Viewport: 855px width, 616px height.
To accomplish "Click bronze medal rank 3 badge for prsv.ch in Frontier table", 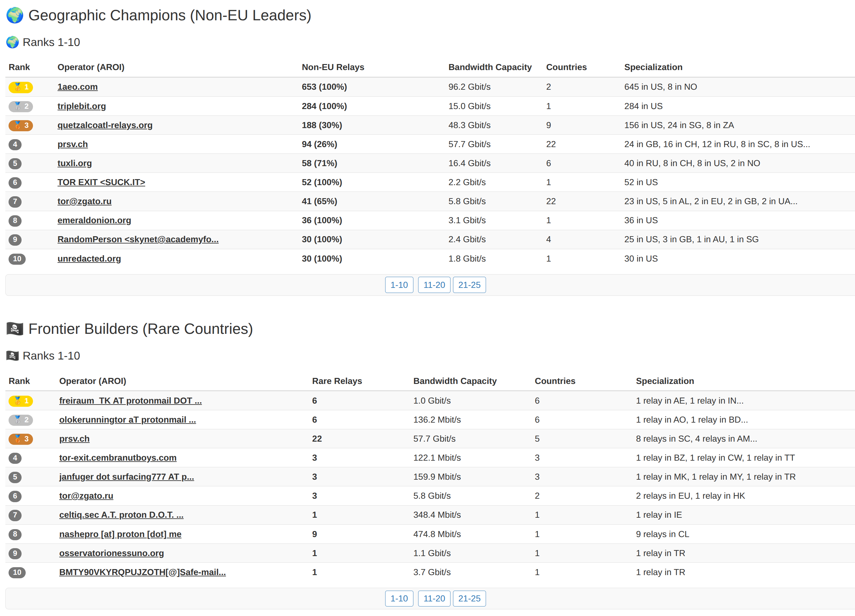I will click(x=21, y=439).
